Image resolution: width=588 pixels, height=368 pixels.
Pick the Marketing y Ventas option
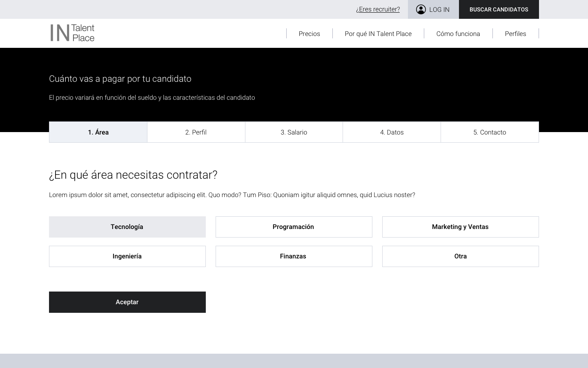461,227
